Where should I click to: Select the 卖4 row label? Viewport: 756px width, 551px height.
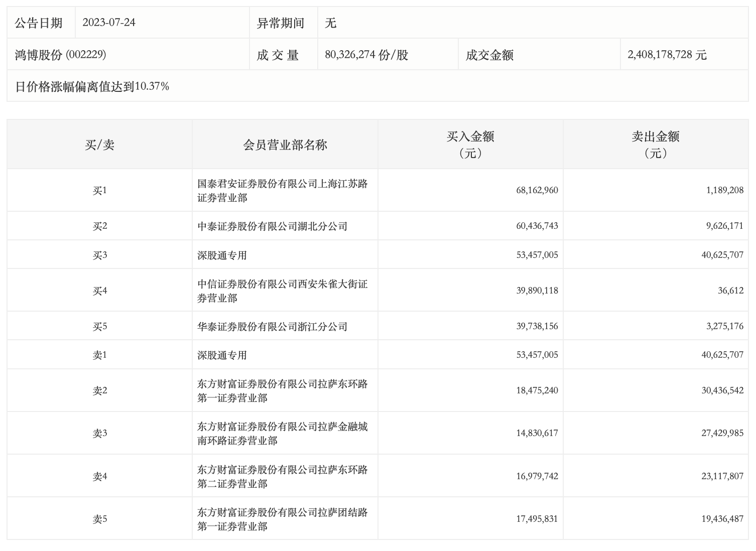click(x=99, y=476)
